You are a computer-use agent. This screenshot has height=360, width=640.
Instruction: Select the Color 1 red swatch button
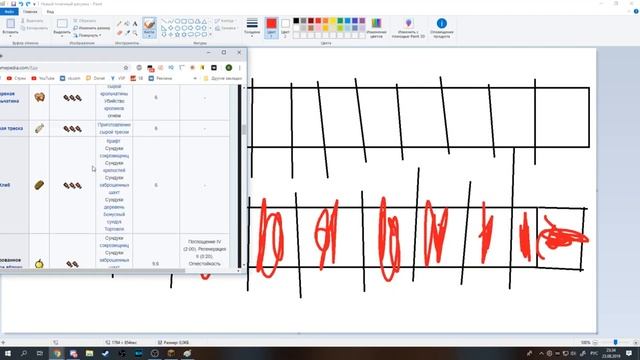click(271, 27)
